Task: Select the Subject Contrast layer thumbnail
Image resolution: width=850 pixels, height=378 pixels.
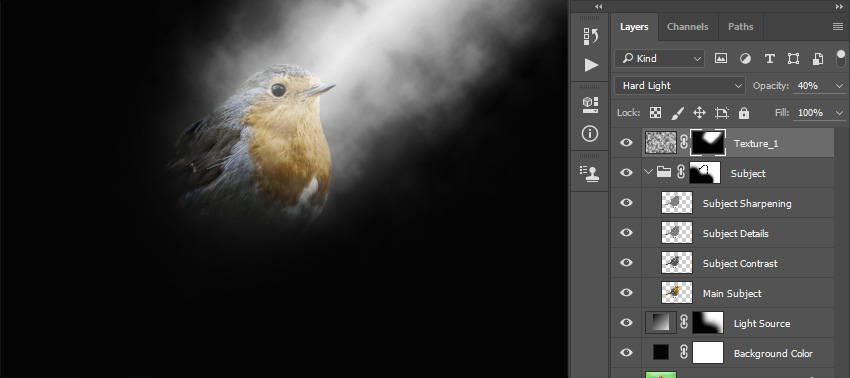Action: click(x=677, y=262)
